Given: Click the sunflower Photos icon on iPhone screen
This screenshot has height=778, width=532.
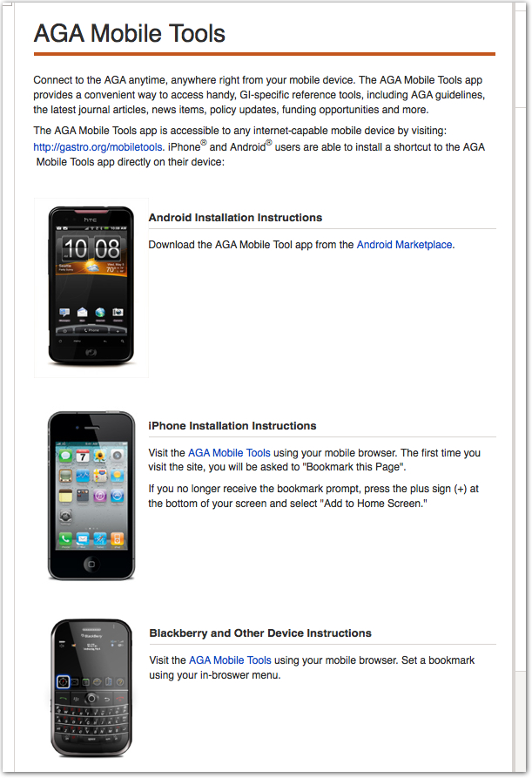Looking at the screenshot, I should pyautogui.click(x=99, y=456).
